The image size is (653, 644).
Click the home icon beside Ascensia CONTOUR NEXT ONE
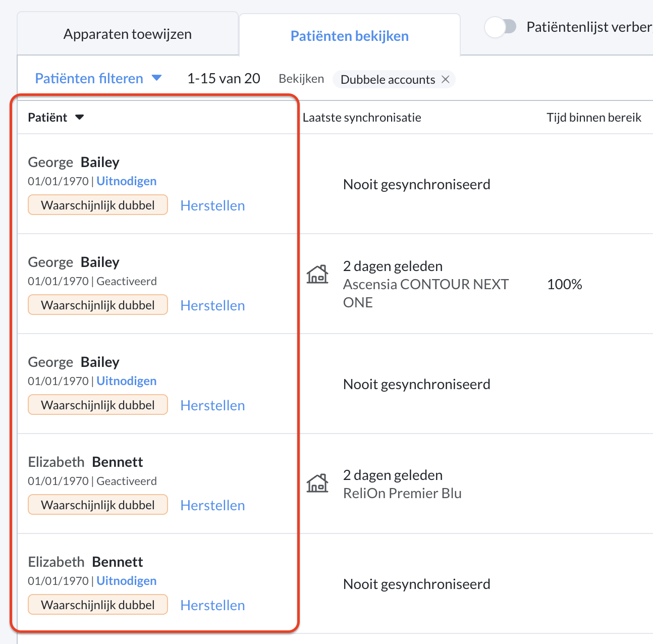point(317,275)
